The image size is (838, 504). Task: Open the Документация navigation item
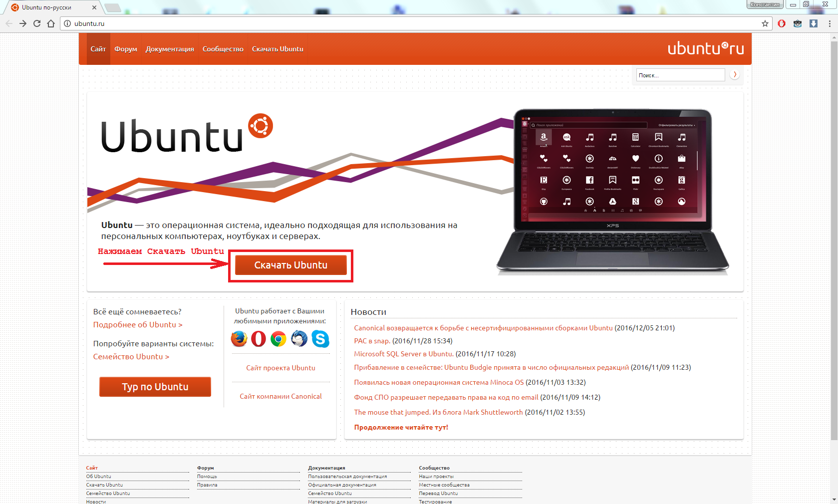tap(170, 49)
